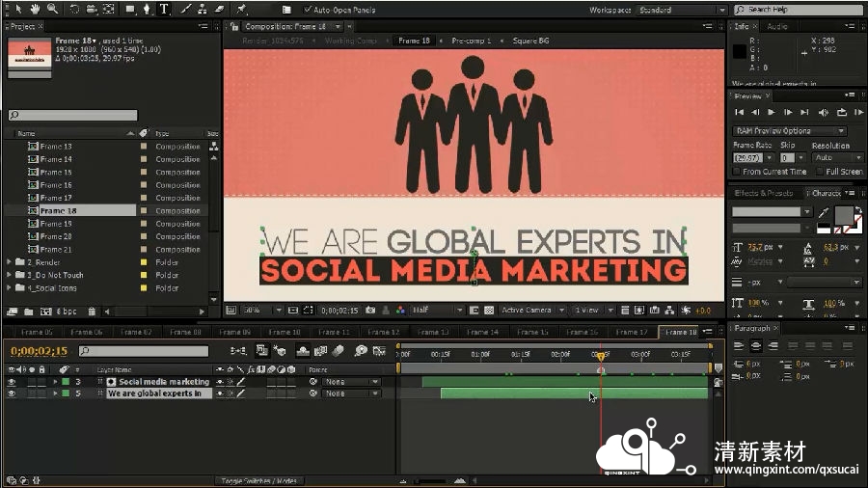Select the Pan Behind tool
This screenshot has width=868, height=488.
click(x=109, y=9)
